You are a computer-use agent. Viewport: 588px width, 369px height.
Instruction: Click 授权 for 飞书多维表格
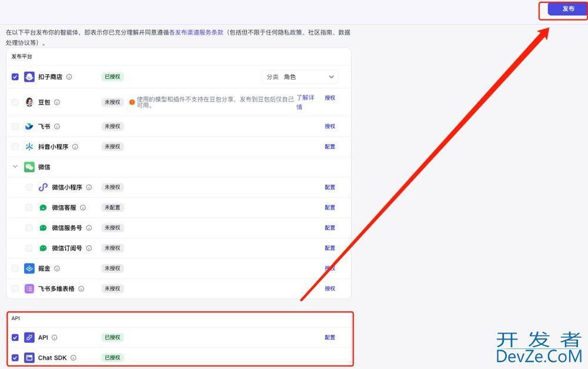coord(330,289)
